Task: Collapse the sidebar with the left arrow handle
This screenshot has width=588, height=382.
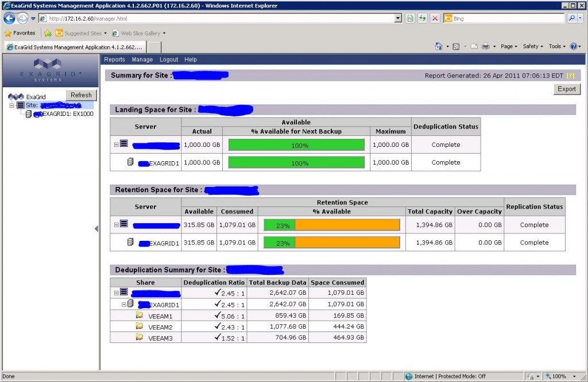Action: 96,228
